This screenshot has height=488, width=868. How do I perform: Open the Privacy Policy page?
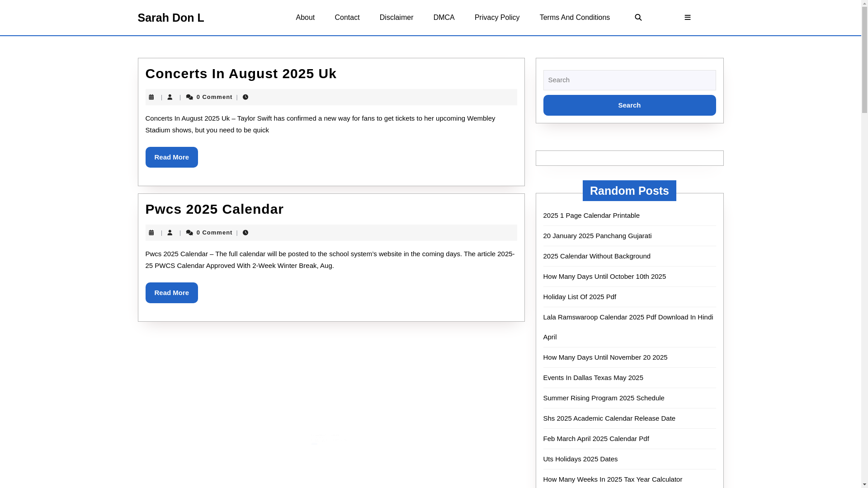coord(497,18)
